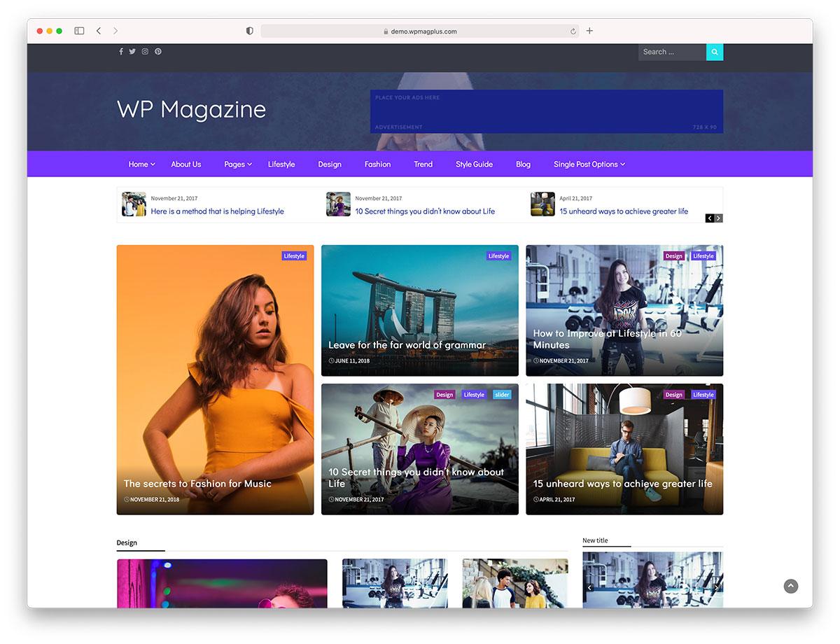Show next news ticker item arrow

(718, 218)
